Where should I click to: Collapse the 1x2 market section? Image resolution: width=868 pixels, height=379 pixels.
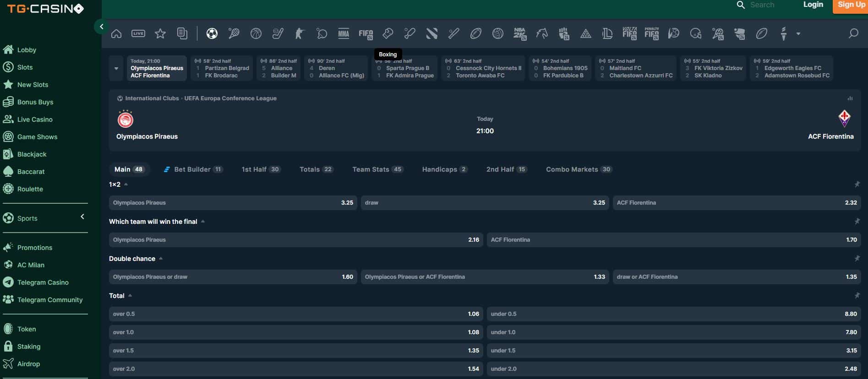[x=126, y=184]
